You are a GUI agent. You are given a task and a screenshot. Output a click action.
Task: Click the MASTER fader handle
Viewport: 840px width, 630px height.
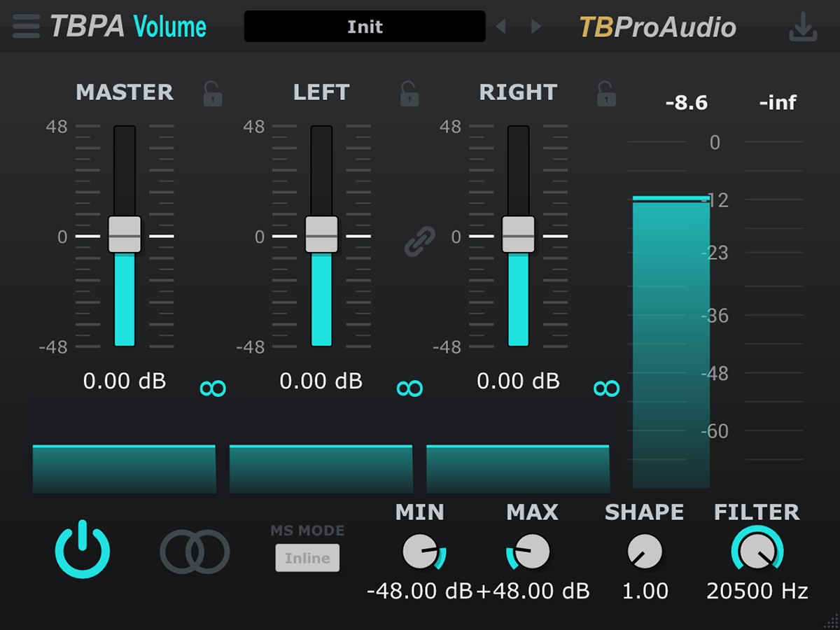point(125,234)
